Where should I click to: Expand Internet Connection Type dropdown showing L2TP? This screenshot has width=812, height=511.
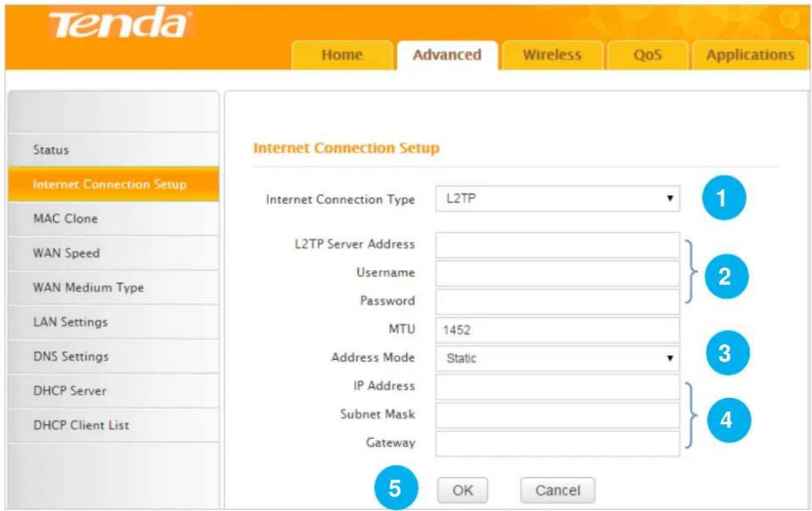coord(557,199)
